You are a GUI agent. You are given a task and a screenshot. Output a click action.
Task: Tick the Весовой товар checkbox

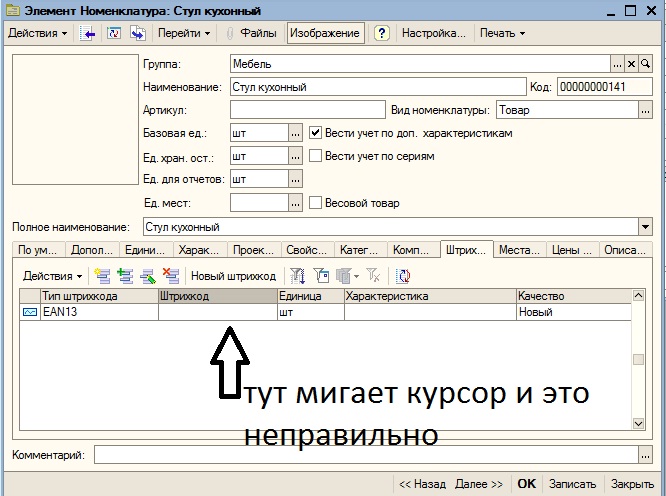pos(315,203)
